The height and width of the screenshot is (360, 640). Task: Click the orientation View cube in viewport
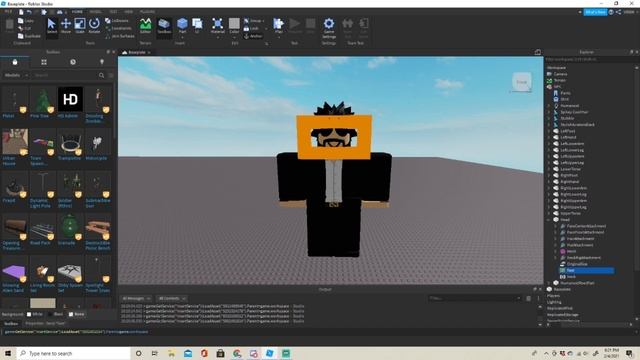[x=522, y=82]
